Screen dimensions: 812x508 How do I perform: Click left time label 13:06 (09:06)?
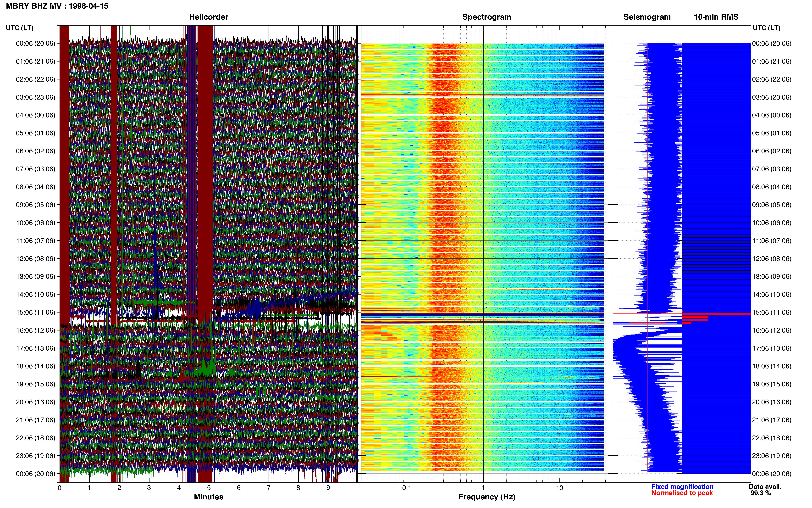36,277
